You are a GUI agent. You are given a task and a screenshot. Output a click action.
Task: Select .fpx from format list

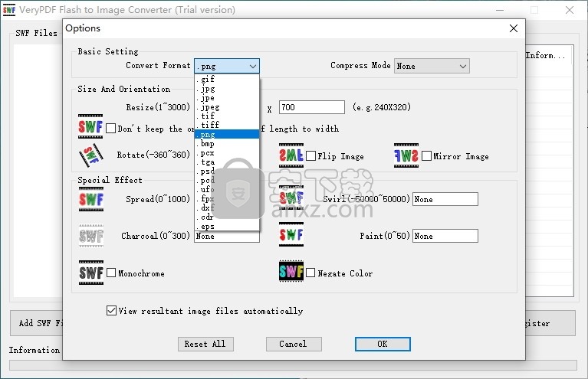coord(227,198)
